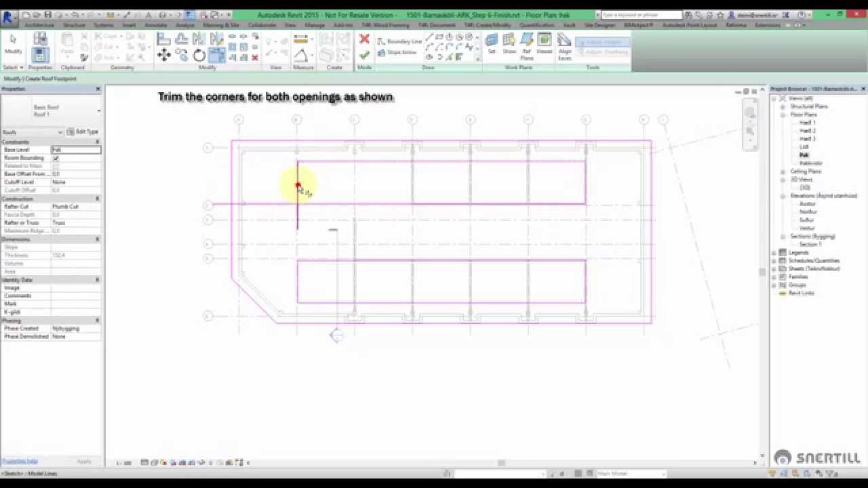The width and height of the screenshot is (868, 488).
Task: Click the Properties palette icon
Action: 39,56
